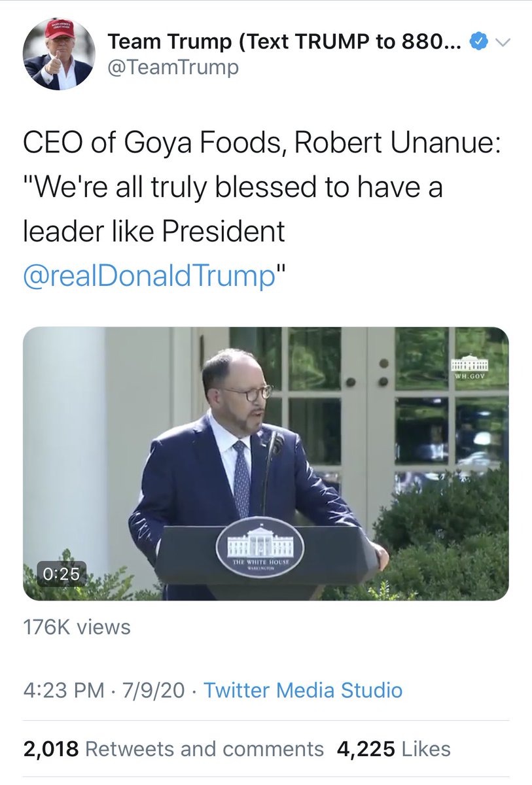Click the 176K views count
The width and height of the screenshot is (532, 785).
coord(77,627)
